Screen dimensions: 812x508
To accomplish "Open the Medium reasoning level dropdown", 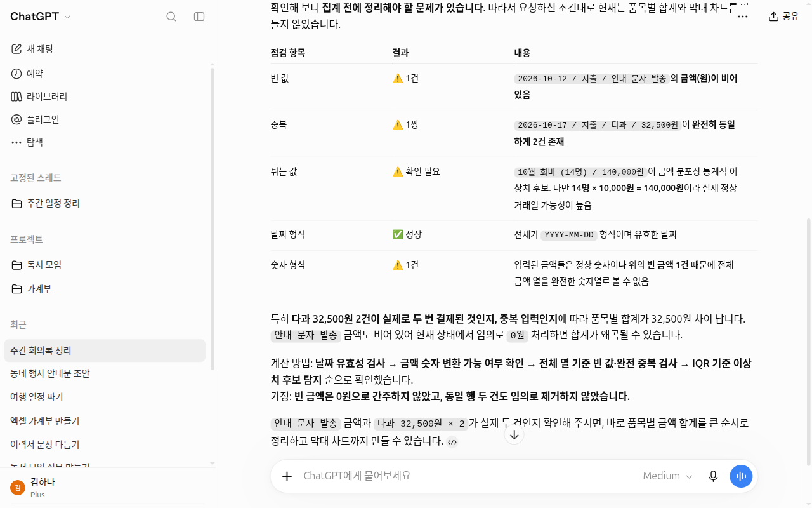I will pyautogui.click(x=667, y=476).
